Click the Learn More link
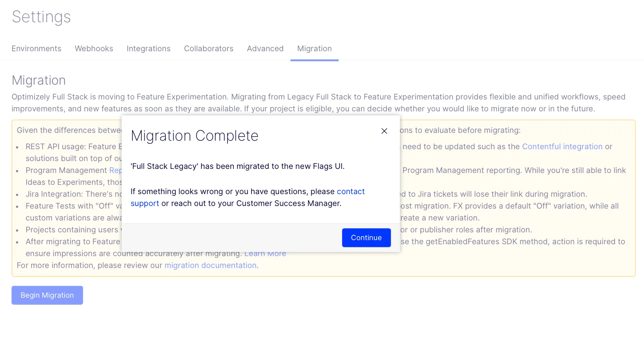 (265, 254)
